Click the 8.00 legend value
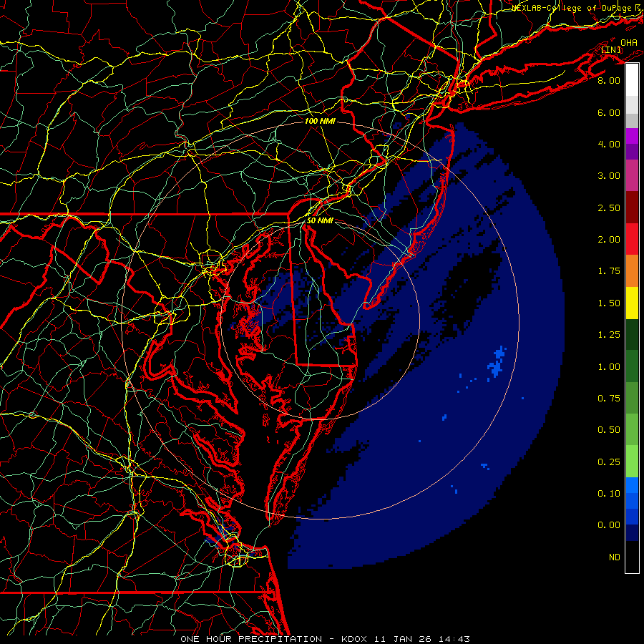 pos(609,80)
